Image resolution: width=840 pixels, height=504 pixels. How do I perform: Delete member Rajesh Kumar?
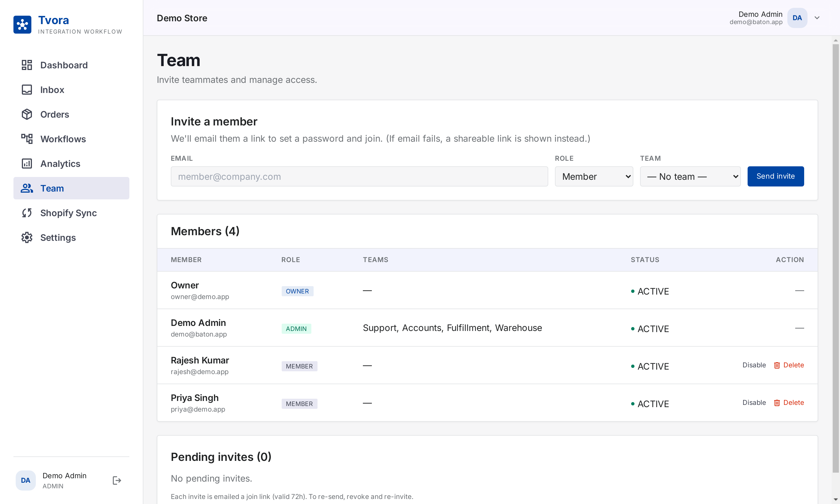tap(789, 365)
